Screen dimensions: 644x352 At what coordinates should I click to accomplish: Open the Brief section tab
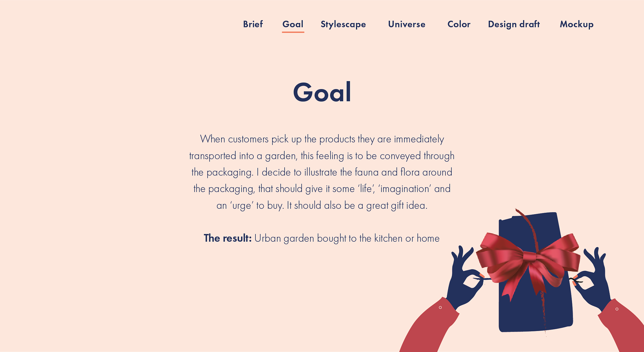click(253, 24)
